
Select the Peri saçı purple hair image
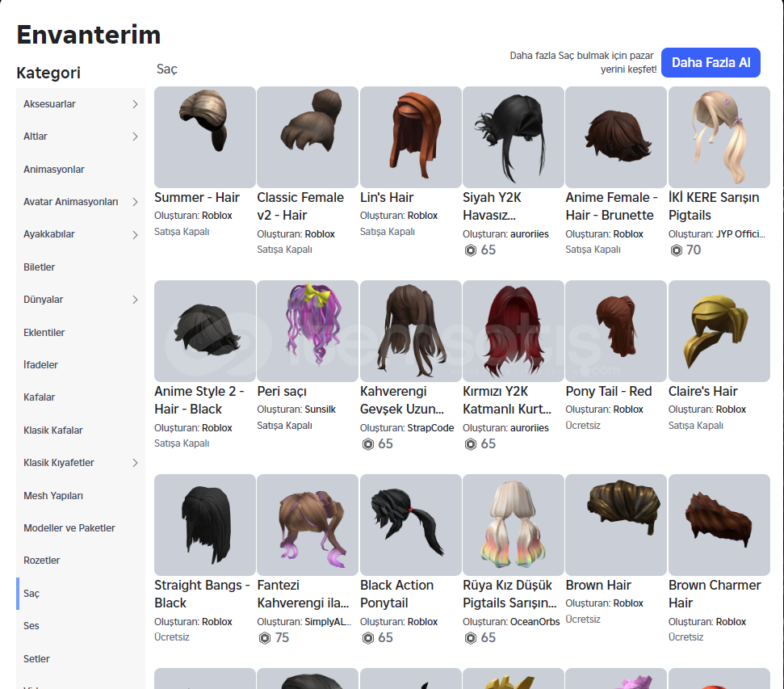coord(308,330)
